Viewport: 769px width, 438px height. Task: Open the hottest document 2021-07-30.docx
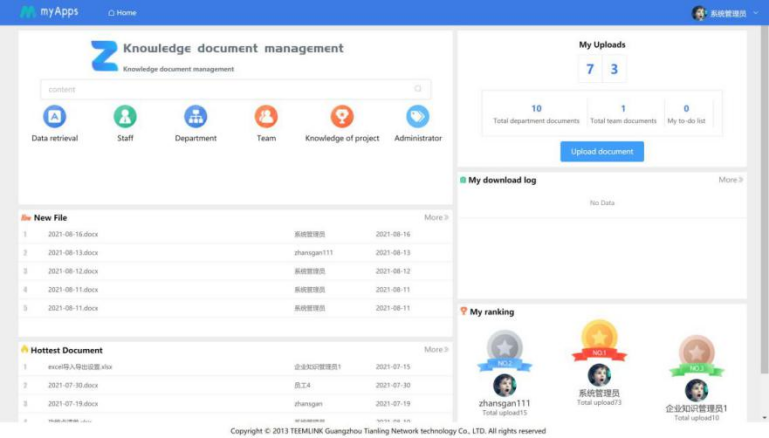pyautogui.click(x=73, y=385)
